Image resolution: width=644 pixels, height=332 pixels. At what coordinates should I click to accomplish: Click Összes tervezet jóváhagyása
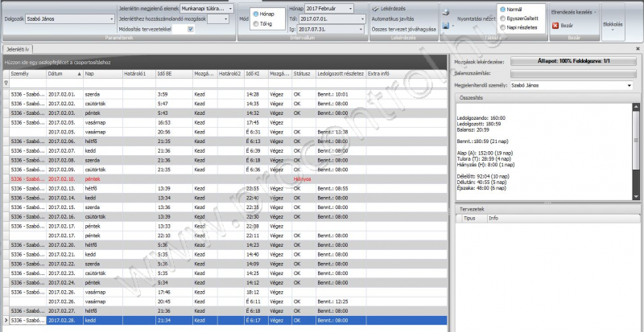[404, 29]
